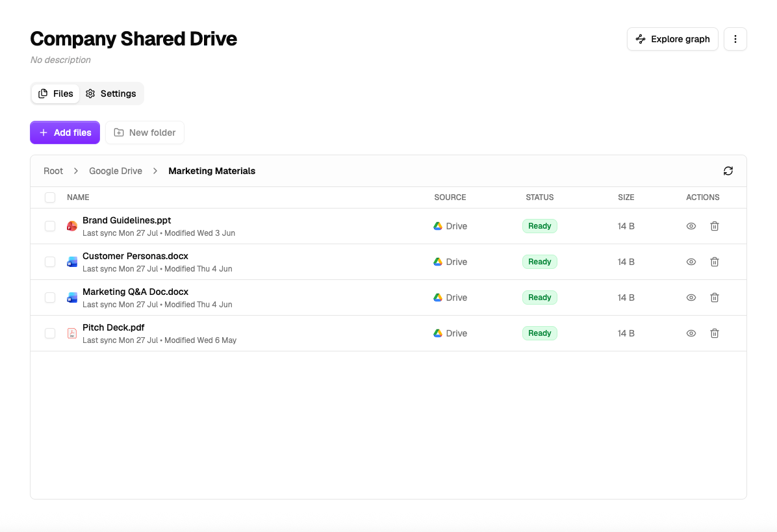Image resolution: width=777 pixels, height=532 pixels.
Task: Preview Customer Personas.docx with eye icon
Action: tap(691, 262)
